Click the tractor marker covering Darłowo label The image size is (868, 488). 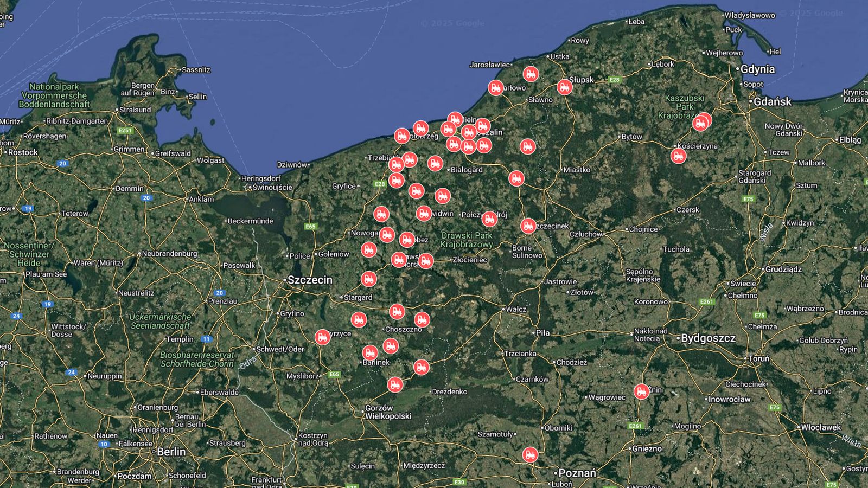tap(495, 87)
